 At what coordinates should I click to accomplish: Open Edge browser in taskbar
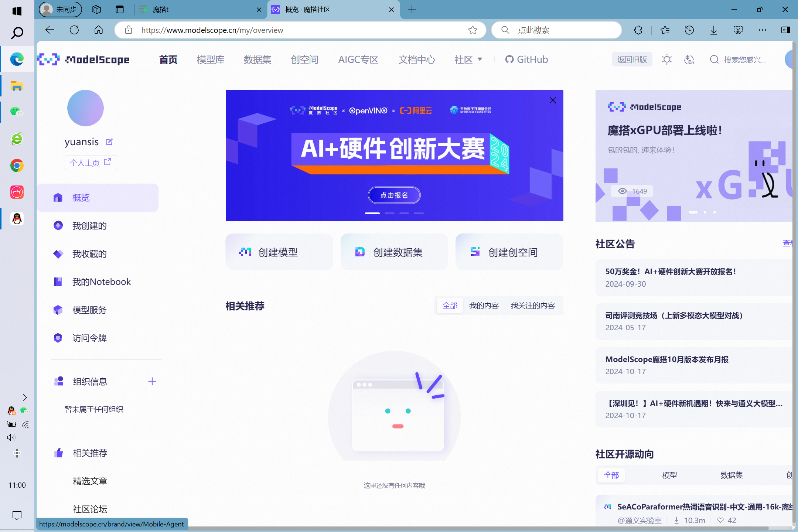17,59
